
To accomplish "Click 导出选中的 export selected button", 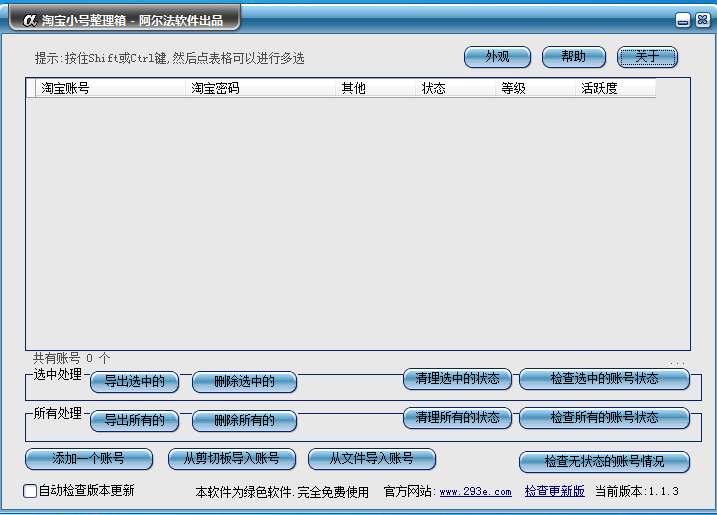I will point(134,381).
